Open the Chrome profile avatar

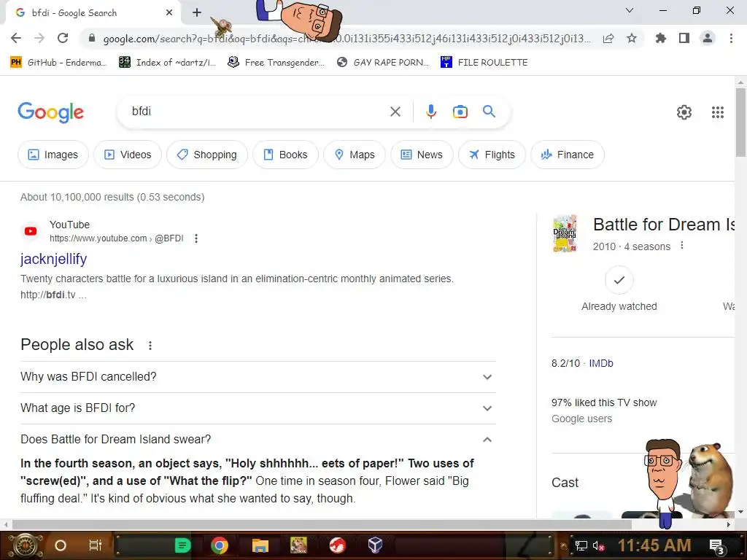708,38
